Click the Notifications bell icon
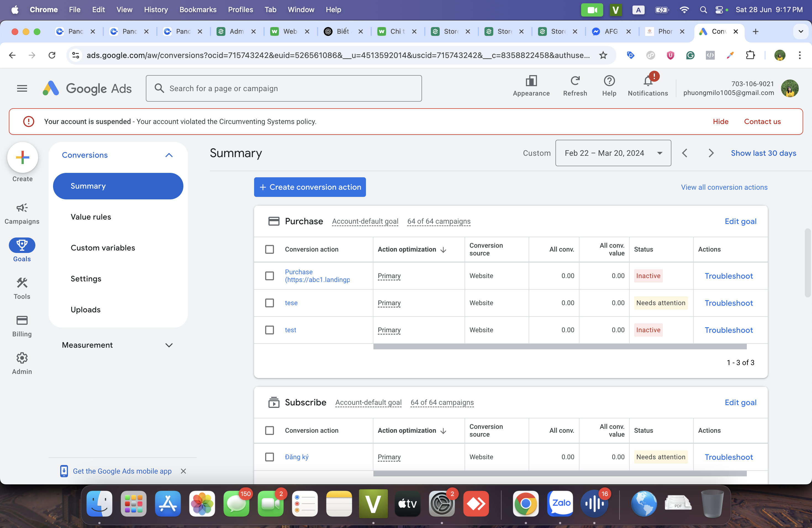This screenshot has width=812, height=528. (x=648, y=81)
